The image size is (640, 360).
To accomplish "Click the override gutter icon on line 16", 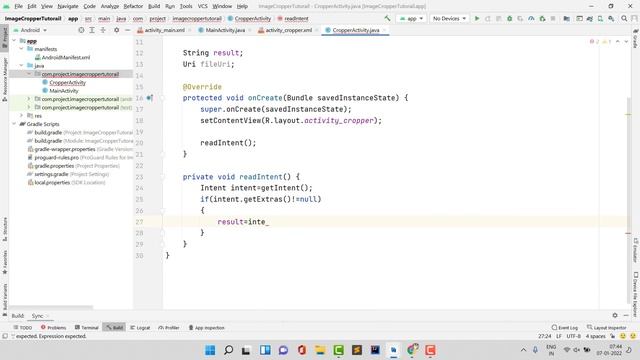I will pos(150,98).
